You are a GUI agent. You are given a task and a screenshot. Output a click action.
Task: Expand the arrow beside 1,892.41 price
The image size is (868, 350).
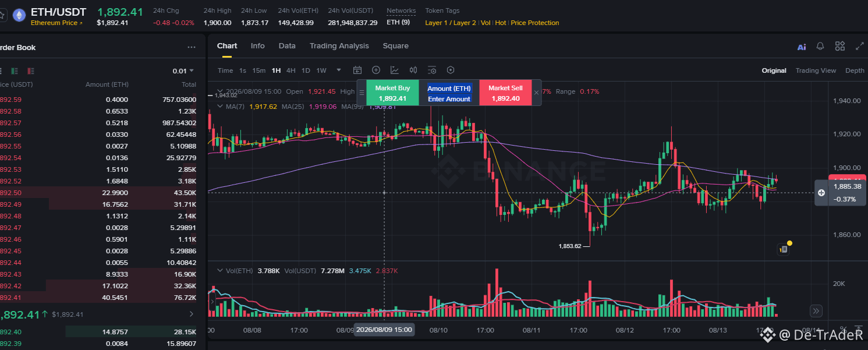pos(192,314)
